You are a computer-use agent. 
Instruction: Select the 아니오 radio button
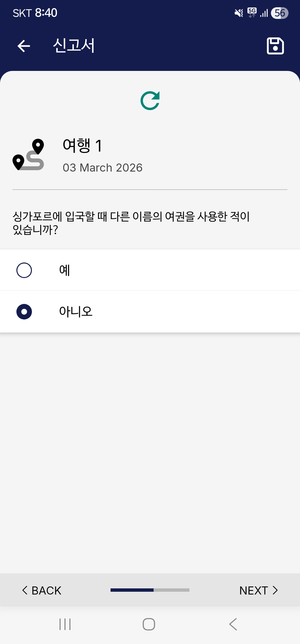24,312
